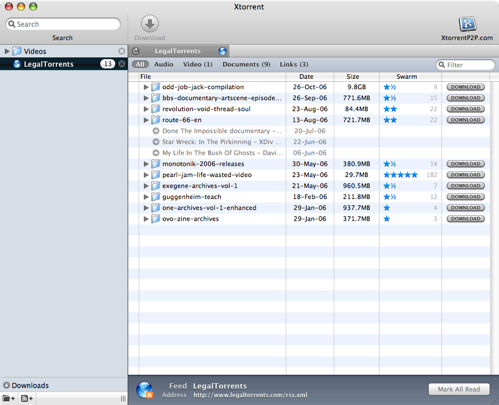This screenshot has height=405, width=499.
Task: Expand the route-66-en row
Action: click(x=146, y=120)
